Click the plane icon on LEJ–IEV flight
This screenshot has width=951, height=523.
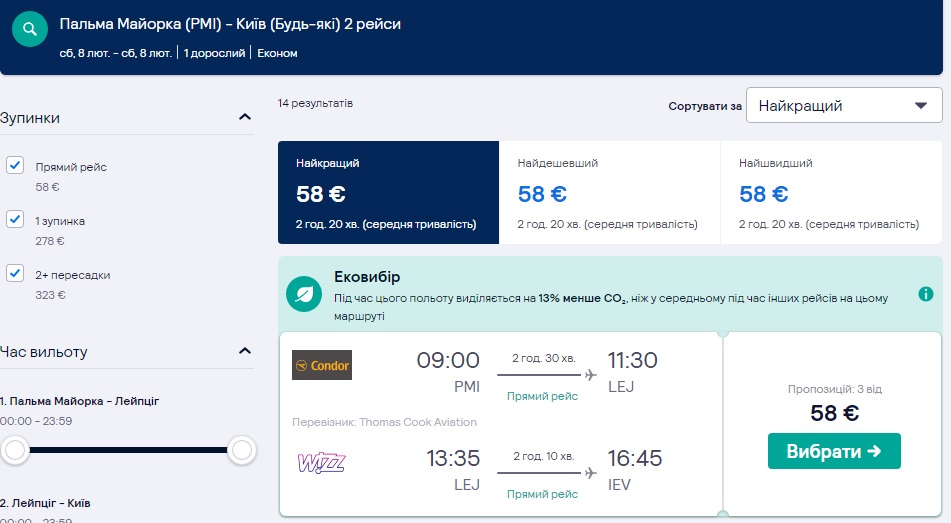pos(589,473)
